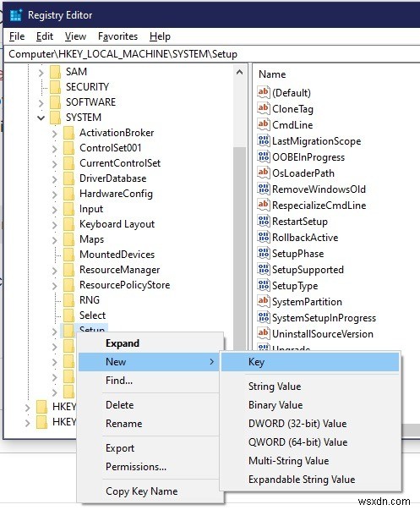This screenshot has width=420, height=510.
Task: Select the ResourceManager key in tree
Action: click(x=120, y=270)
